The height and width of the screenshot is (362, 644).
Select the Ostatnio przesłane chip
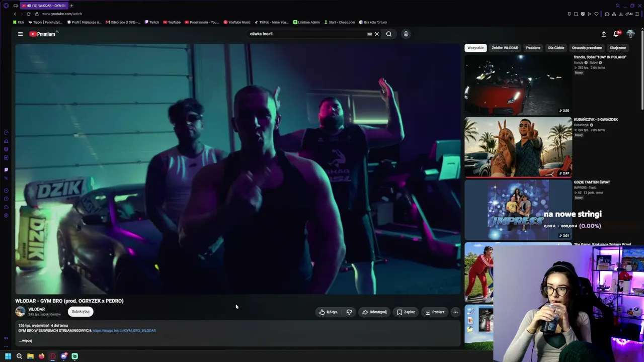coord(587,48)
